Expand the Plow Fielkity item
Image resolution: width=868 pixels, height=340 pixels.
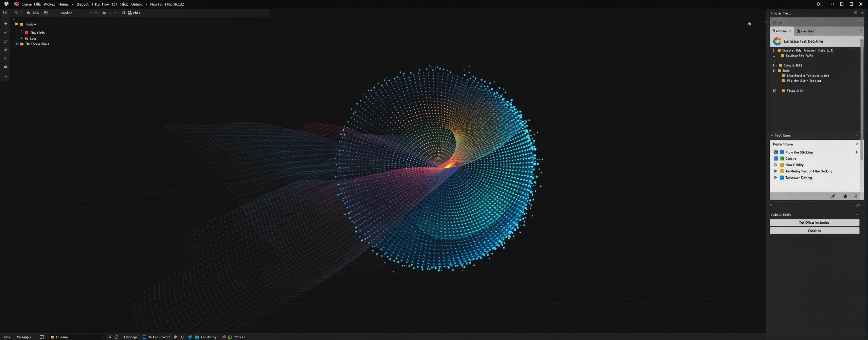pos(776,165)
